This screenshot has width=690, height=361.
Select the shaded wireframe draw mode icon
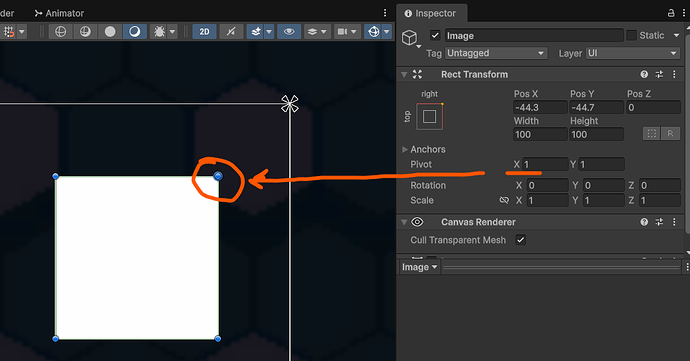(x=85, y=32)
